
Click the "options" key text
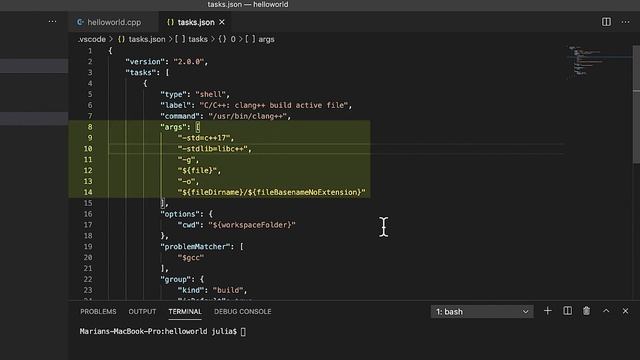coord(180,214)
